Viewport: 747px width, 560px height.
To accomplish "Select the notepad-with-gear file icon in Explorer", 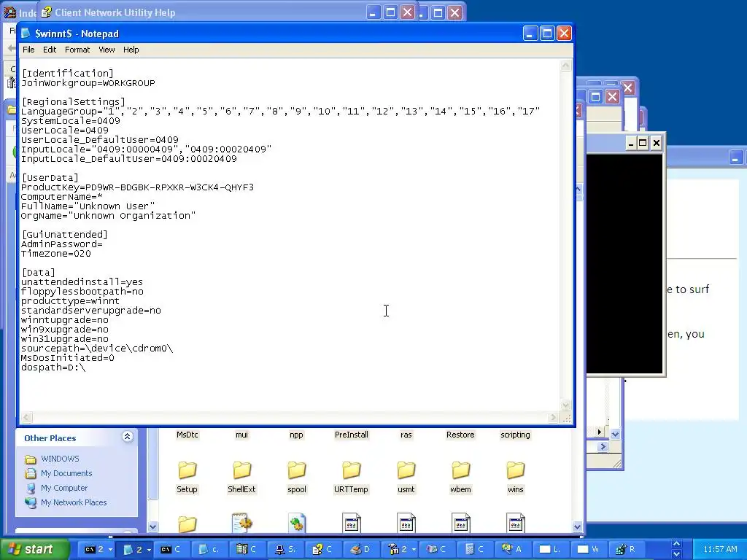I will click(242, 523).
